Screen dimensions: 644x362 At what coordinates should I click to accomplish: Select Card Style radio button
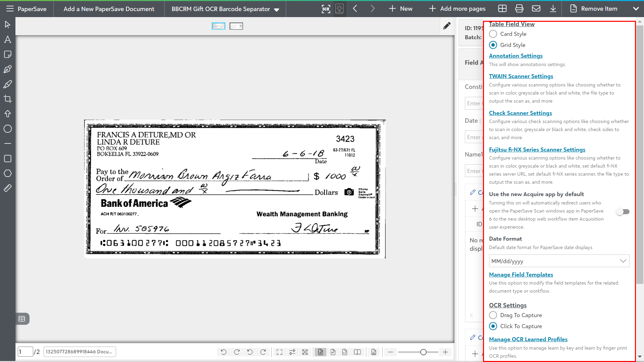pos(493,34)
